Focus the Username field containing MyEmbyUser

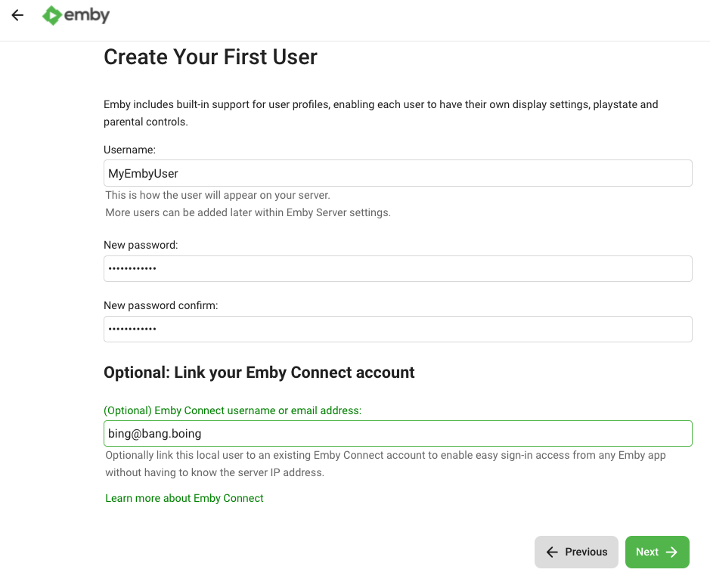coord(398,173)
